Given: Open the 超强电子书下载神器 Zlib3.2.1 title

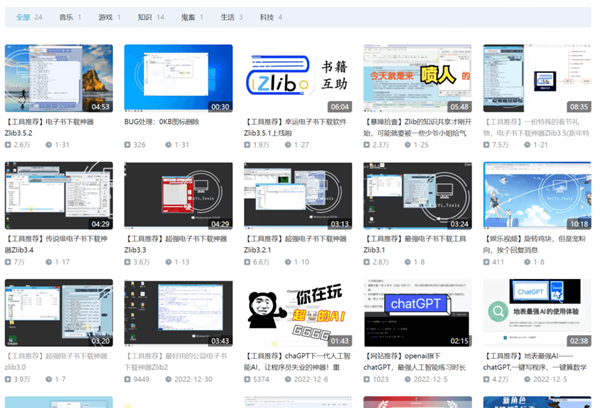Looking at the screenshot, I should point(295,244).
